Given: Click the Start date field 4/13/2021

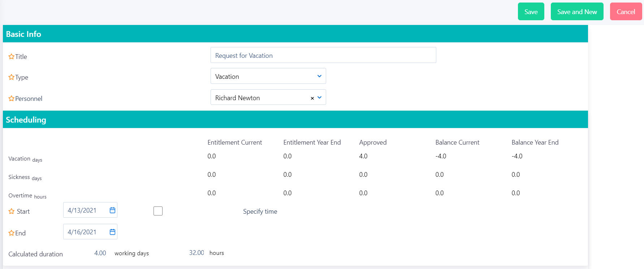Looking at the screenshot, I should (90, 210).
